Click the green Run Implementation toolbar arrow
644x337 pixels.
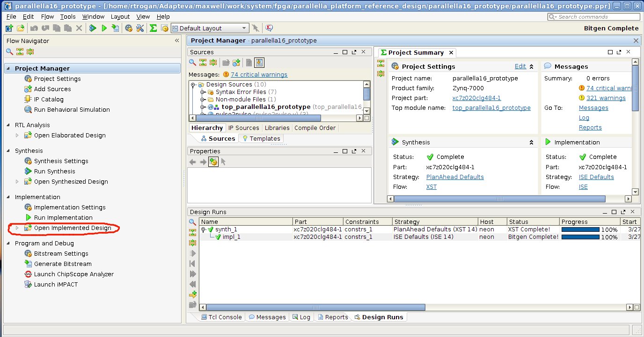(x=104, y=28)
